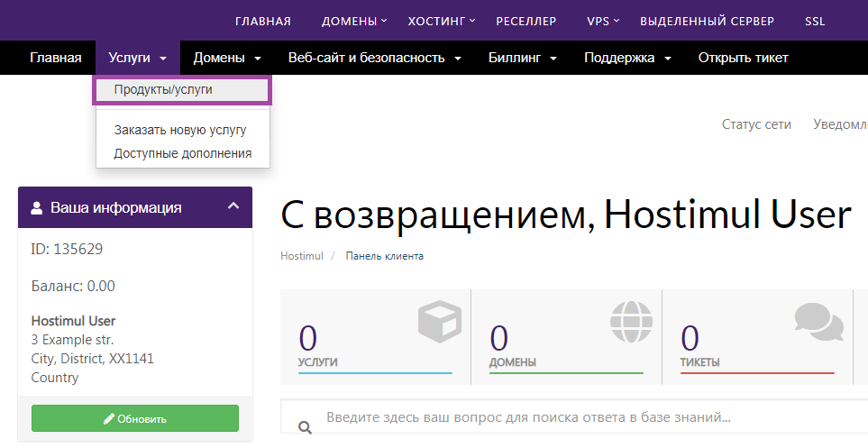Click the knowledge base search field
Image resolution: width=868 pixels, height=448 pixels.
[x=577, y=418]
